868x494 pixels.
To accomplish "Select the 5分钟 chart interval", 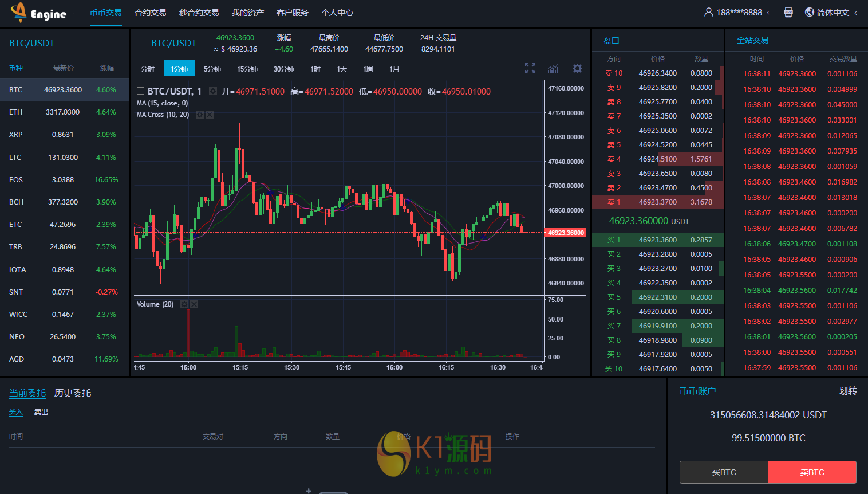I will 212,69.
